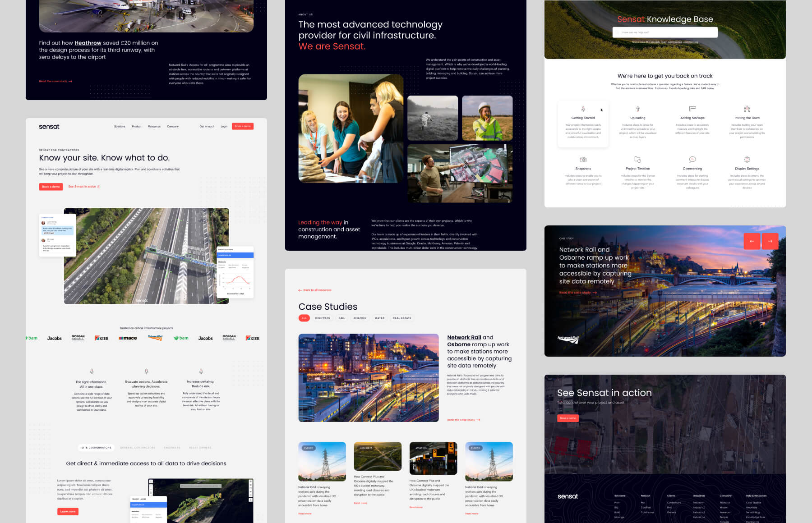The width and height of the screenshot is (812, 523).
Task: Click the Network Rail link in Case Studies headline
Action: click(x=464, y=337)
